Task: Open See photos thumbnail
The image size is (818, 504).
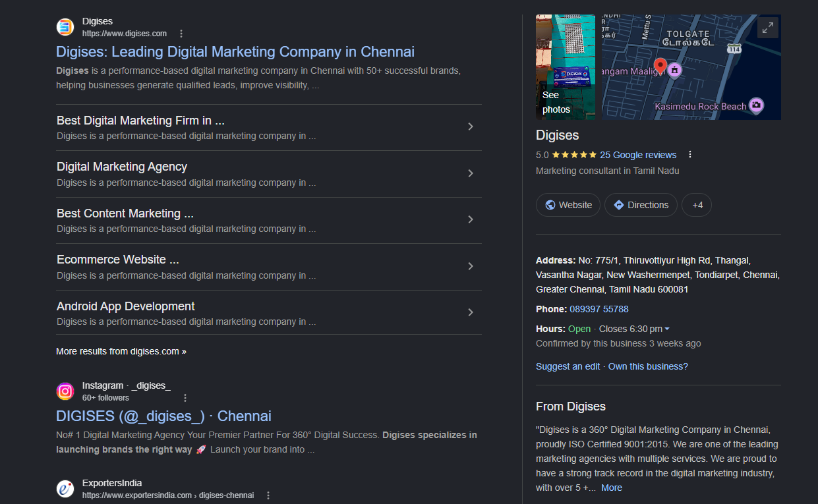Action: tap(566, 67)
